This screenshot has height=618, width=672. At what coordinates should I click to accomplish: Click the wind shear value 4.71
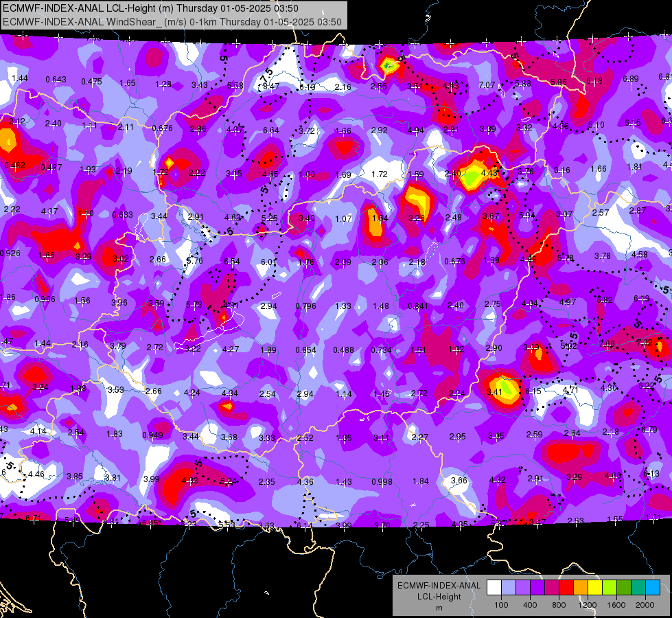570,389
